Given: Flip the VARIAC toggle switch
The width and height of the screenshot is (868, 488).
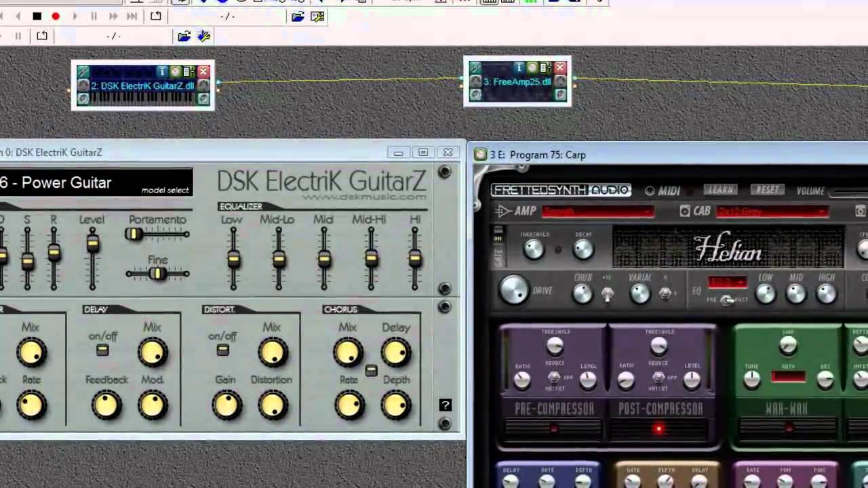Looking at the screenshot, I should pyautogui.click(x=666, y=293).
